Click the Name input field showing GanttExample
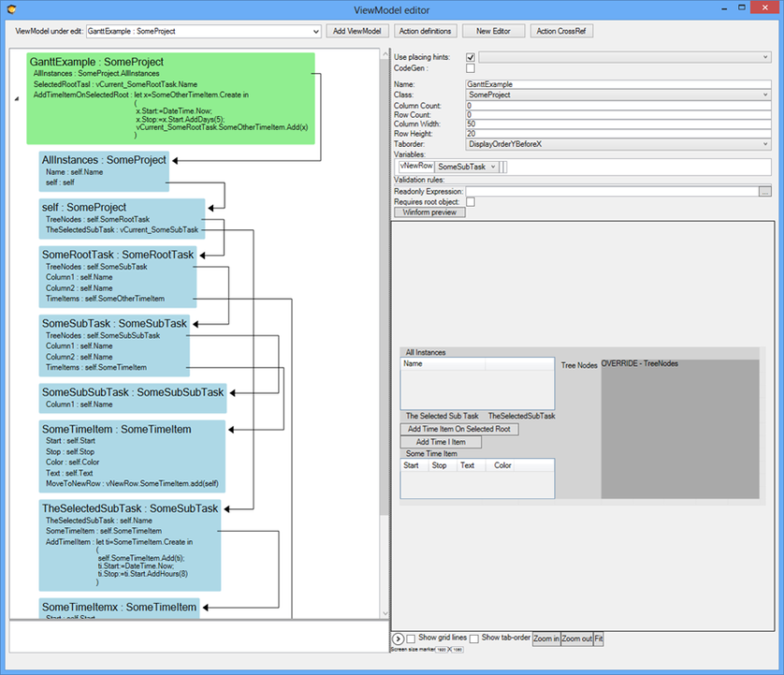 (x=618, y=84)
